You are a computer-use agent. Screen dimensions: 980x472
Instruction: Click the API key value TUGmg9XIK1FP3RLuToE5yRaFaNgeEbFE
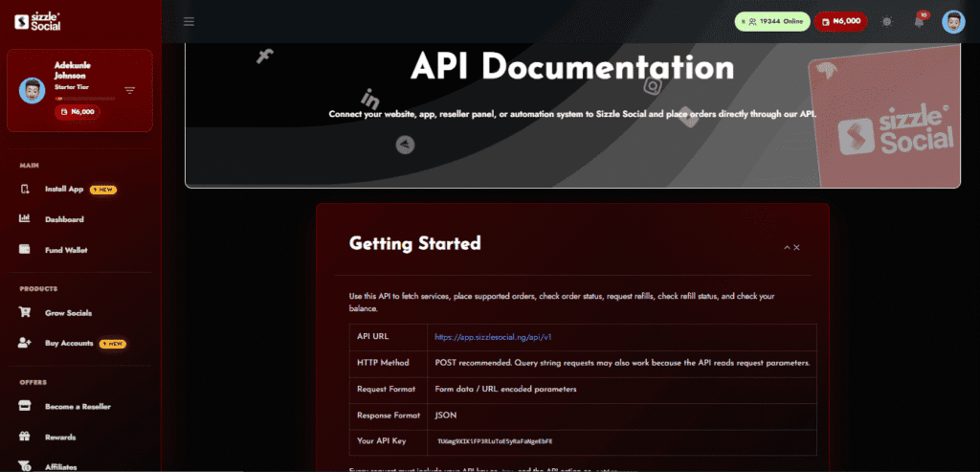tap(495, 441)
